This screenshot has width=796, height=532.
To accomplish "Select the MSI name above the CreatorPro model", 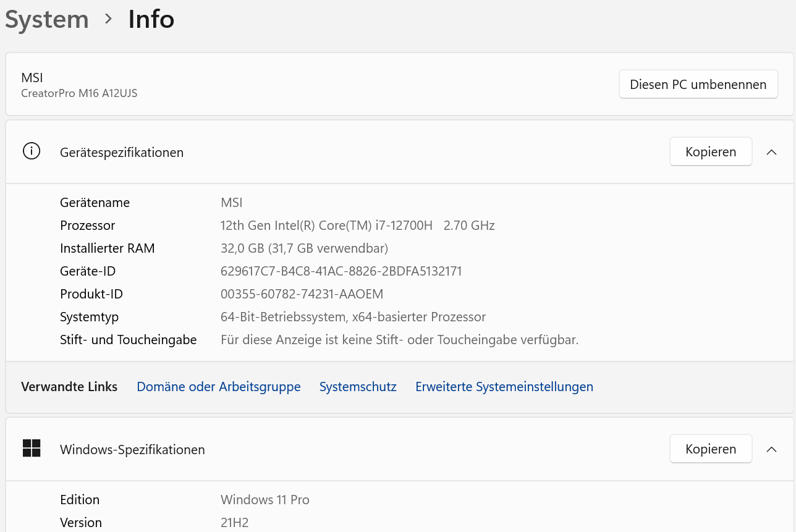I will click(x=32, y=78).
